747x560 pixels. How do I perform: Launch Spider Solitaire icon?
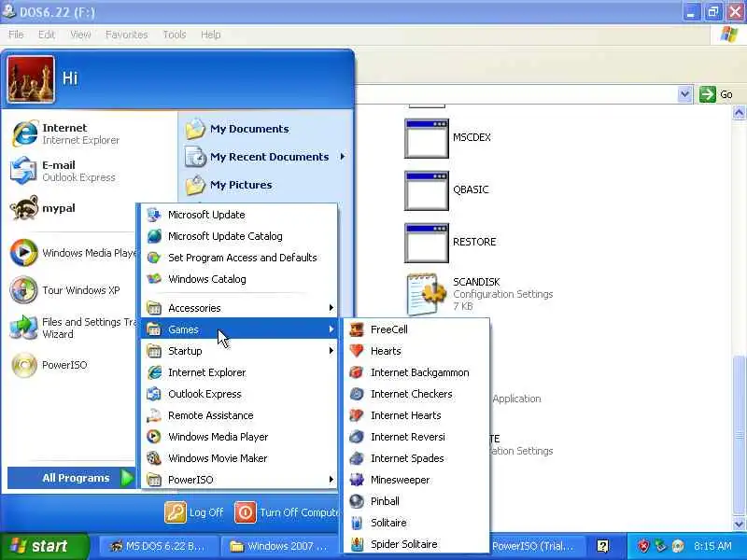pos(357,544)
